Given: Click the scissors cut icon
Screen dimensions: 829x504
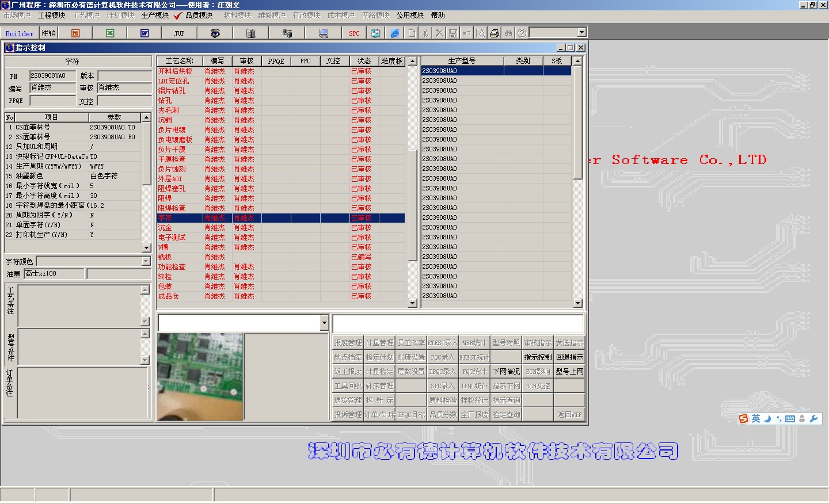Looking at the screenshot, I should [x=425, y=33].
